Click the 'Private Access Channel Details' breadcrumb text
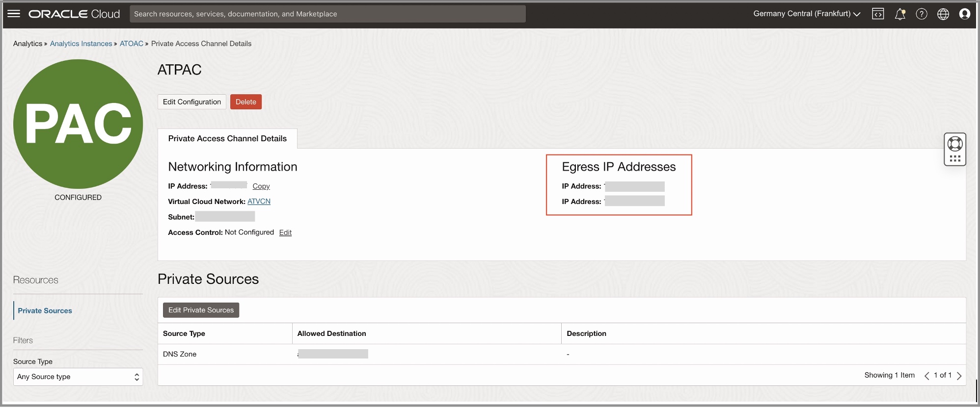980x408 pixels. pyautogui.click(x=201, y=44)
